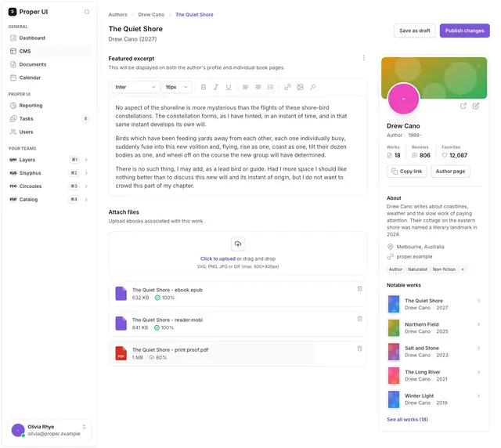Expand the Circooles team
This screenshot has width=501, height=448.
tap(86, 186)
